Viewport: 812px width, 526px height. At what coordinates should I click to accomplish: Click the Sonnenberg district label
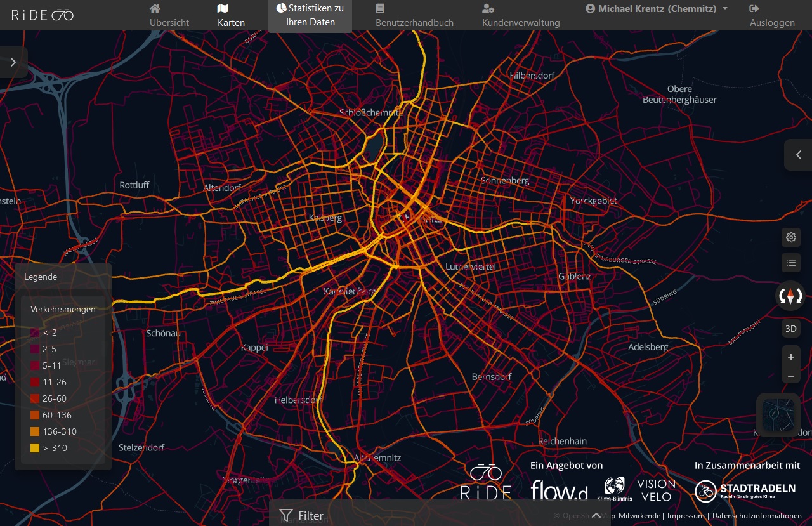tap(505, 180)
